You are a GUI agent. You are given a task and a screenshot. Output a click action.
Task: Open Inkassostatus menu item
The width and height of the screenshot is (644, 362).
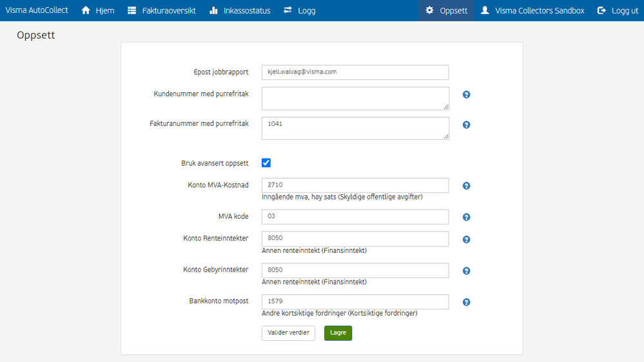coord(240,10)
